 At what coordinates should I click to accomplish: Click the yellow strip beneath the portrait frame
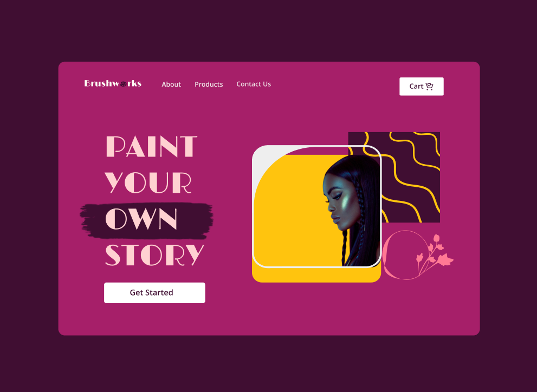316,275
